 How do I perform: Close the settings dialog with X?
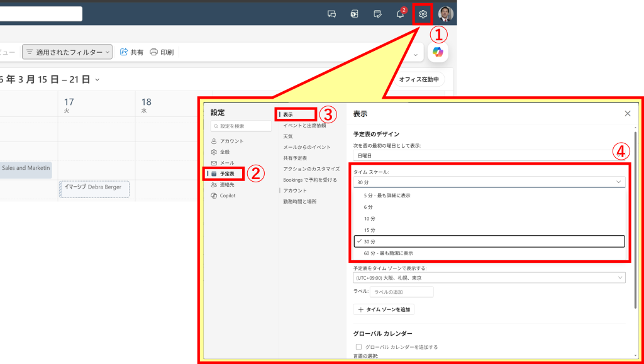[x=627, y=114]
